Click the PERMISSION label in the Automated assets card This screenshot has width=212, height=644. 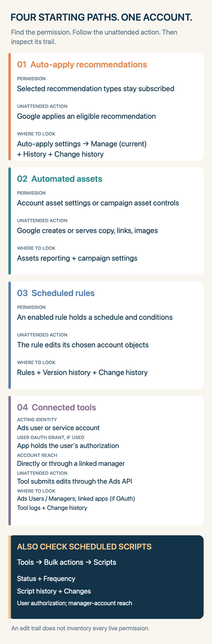click(x=31, y=193)
